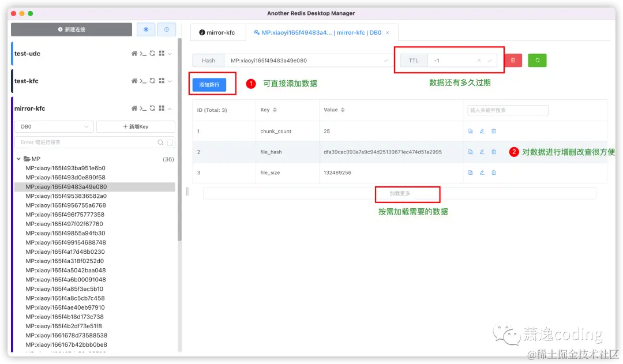Click the key search input field
623x364 pixels.
(88, 142)
